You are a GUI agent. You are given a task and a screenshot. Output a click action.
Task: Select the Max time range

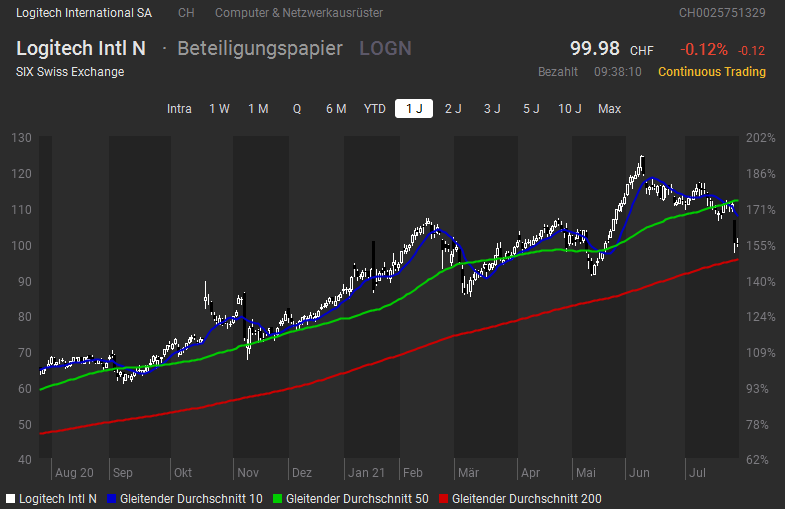click(609, 109)
